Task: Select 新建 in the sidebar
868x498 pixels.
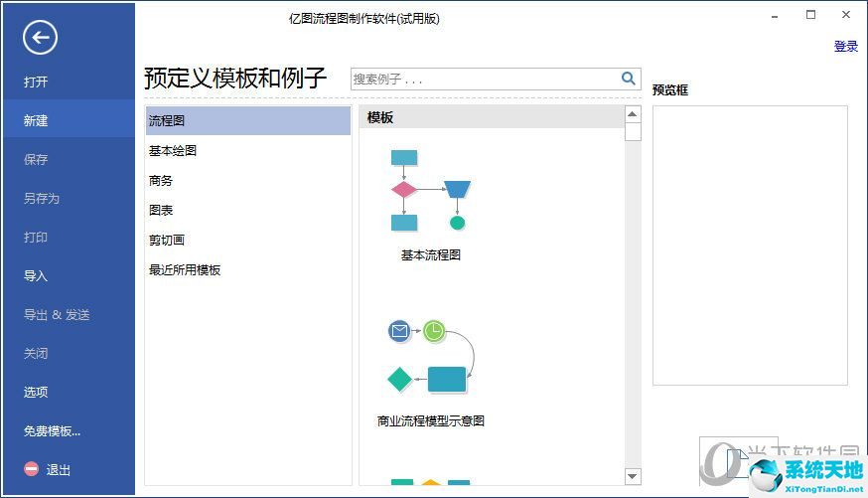Action: (36, 120)
